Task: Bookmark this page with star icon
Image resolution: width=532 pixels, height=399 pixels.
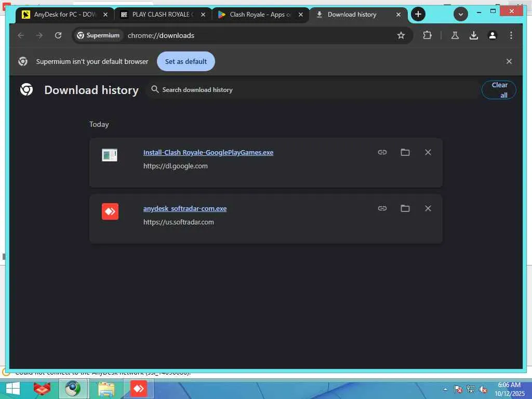Action: click(401, 35)
